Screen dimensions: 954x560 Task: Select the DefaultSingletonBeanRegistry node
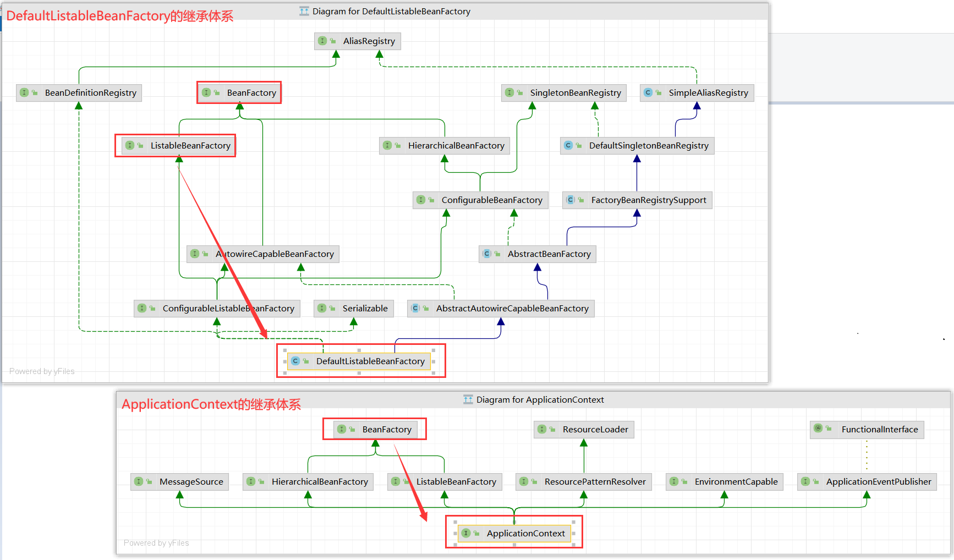pyautogui.click(x=637, y=146)
